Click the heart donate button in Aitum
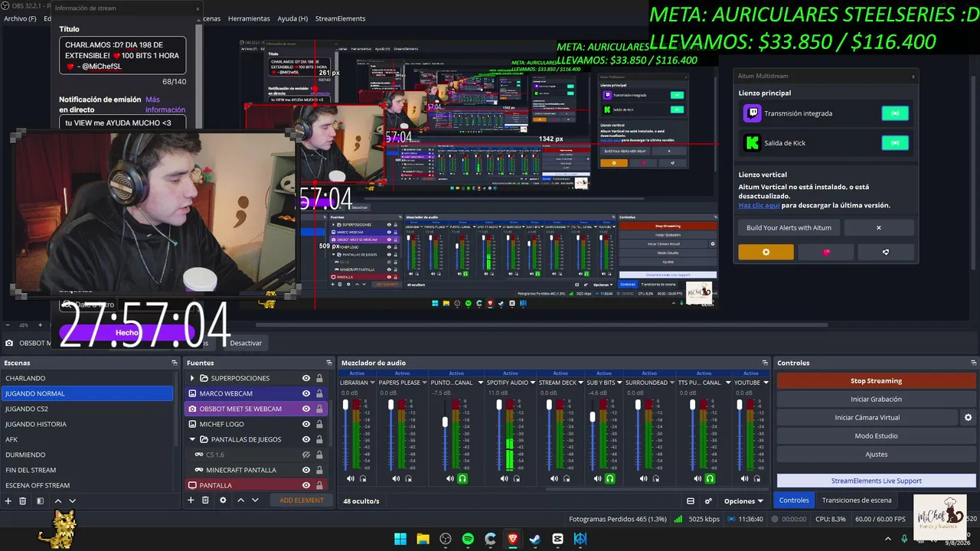Screen dimensions: 980x551 point(826,252)
